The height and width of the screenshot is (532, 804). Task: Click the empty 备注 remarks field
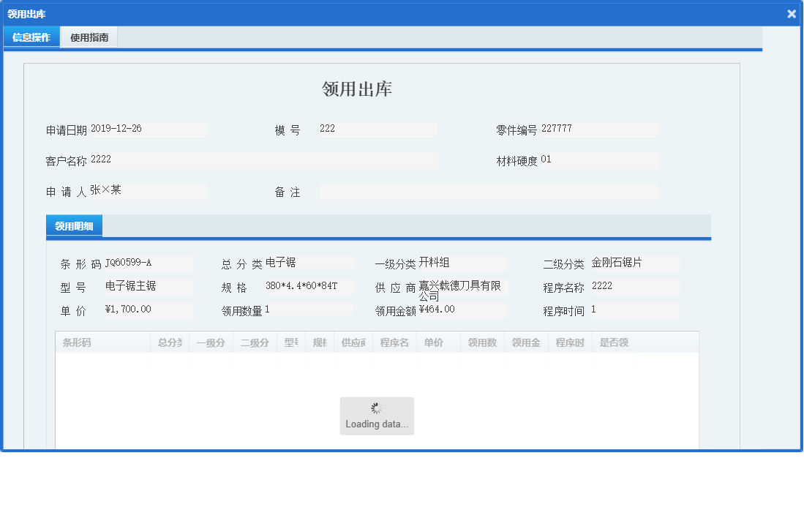490,192
